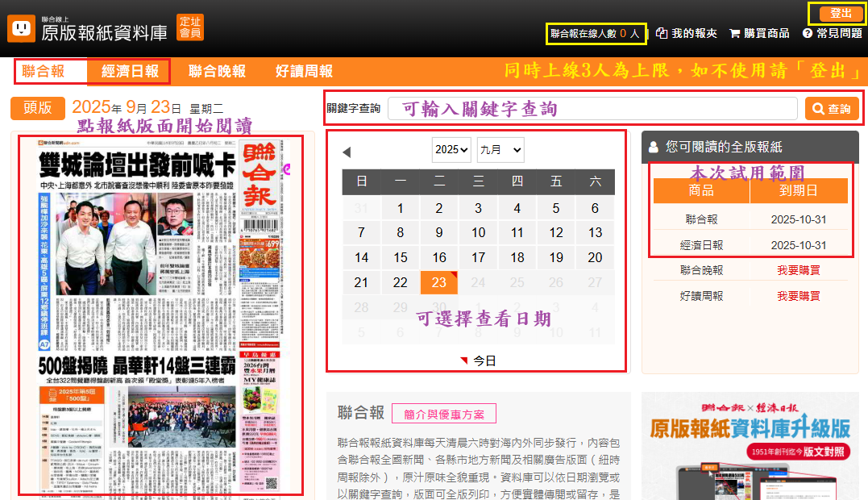
Task: Select calendar date 7
Action: coord(361,232)
